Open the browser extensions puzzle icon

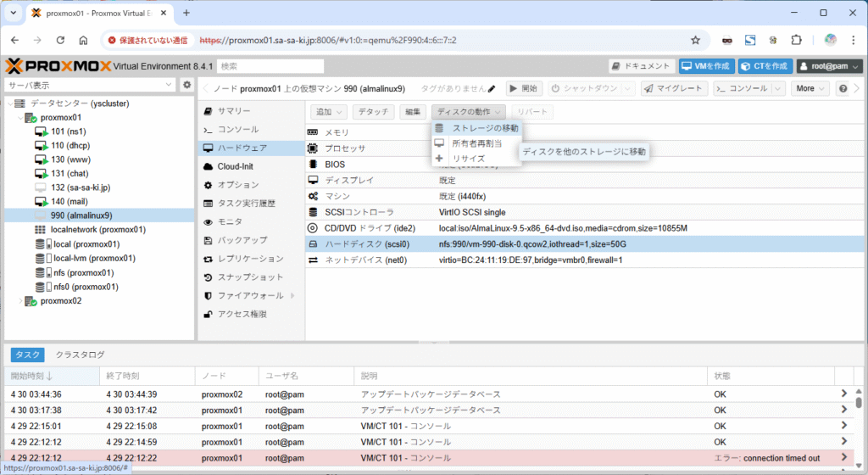click(796, 40)
